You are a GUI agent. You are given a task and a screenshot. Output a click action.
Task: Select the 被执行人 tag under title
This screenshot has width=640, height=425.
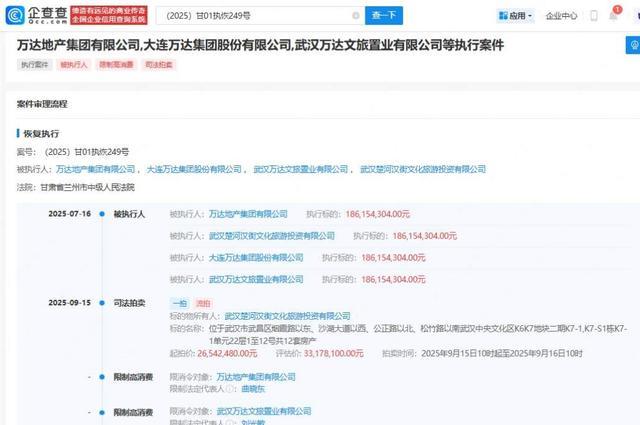point(74,65)
